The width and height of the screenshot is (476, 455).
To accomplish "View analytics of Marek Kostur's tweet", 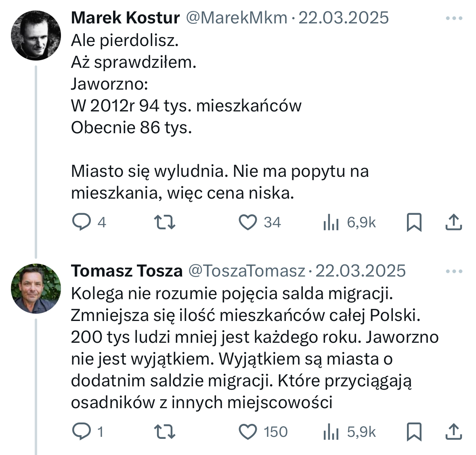I will (x=331, y=222).
